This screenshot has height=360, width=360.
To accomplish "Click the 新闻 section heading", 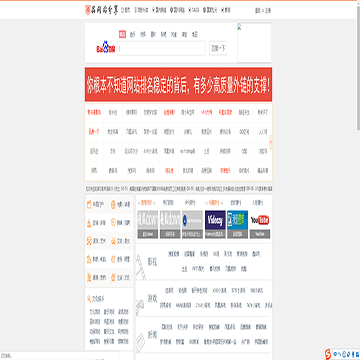I will (152, 335).
